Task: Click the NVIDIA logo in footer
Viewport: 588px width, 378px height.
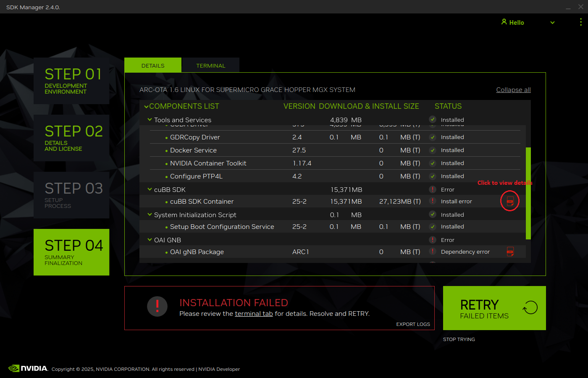Action: click(28, 368)
